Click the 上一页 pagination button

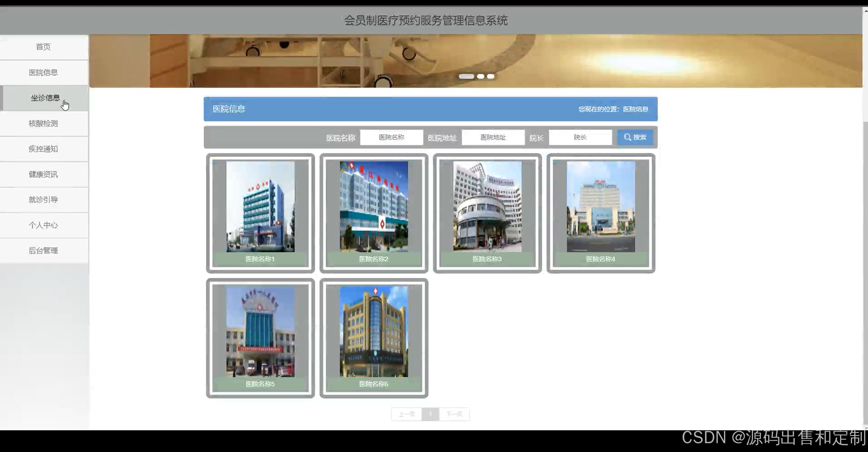pyautogui.click(x=407, y=414)
